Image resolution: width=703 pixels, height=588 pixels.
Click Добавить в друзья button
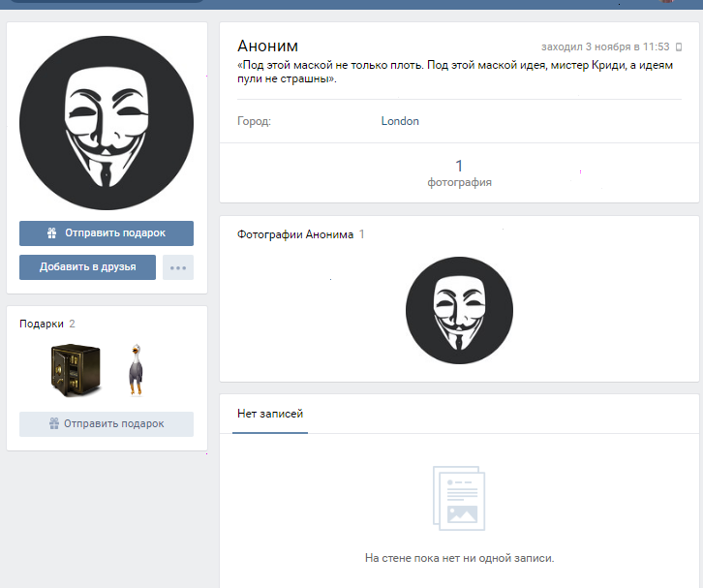(x=87, y=267)
